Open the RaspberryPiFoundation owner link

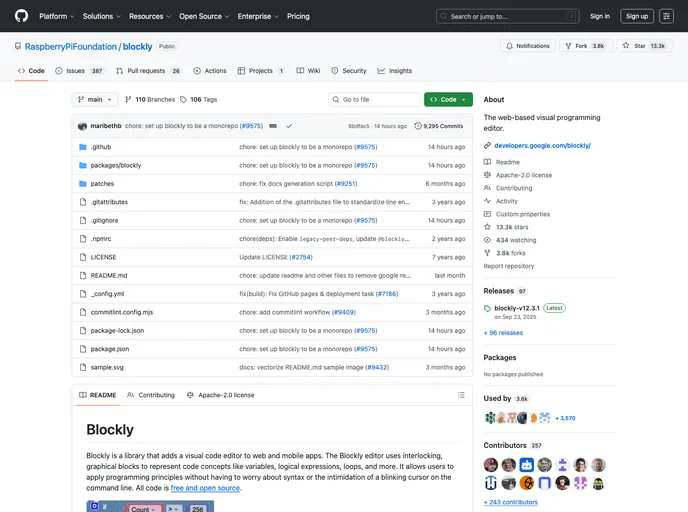[71, 47]
